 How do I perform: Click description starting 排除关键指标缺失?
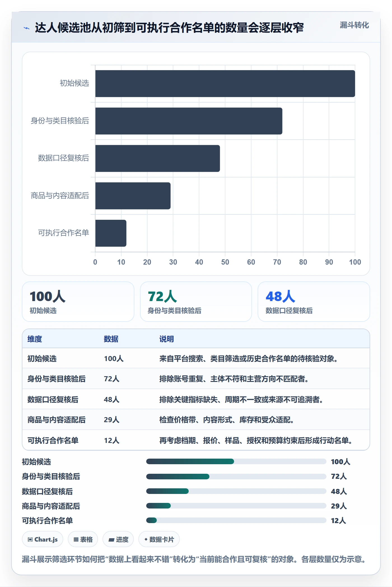point(241,399)
